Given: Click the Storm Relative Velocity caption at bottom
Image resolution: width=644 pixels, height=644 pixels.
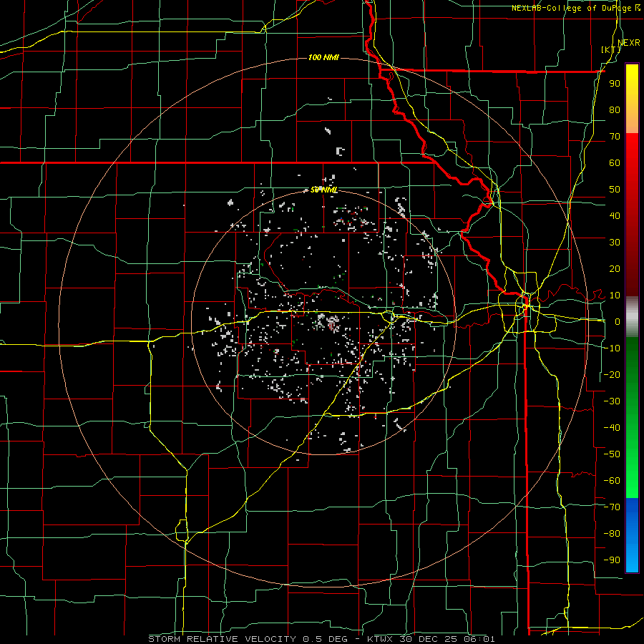Looking at the screenshot, I should click(321, 639).
